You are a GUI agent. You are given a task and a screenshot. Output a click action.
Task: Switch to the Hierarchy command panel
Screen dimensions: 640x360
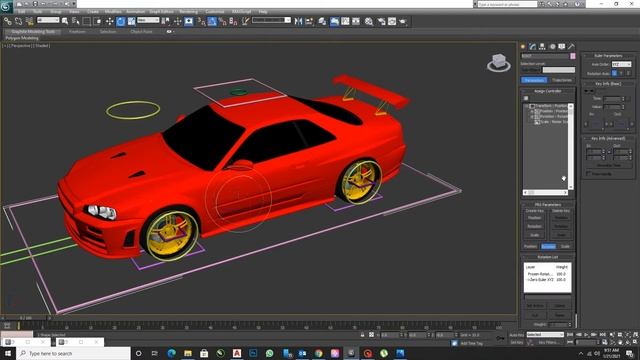(542, 47)
